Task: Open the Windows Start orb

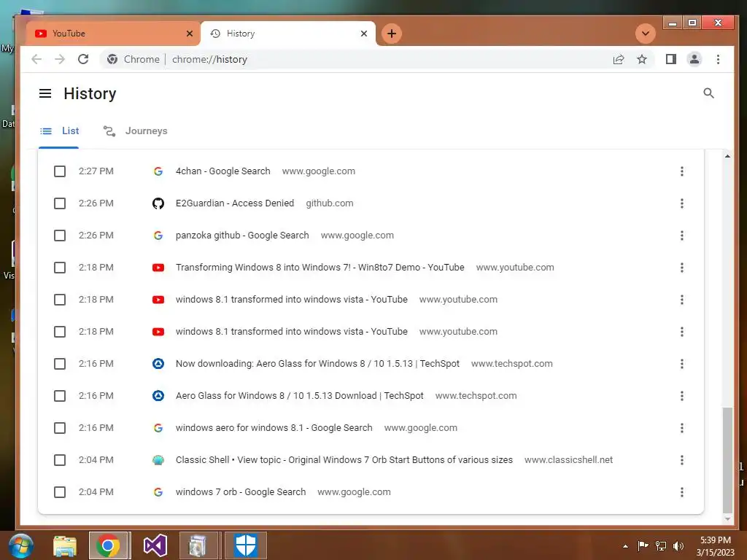Action: click(x=21, y=545)
